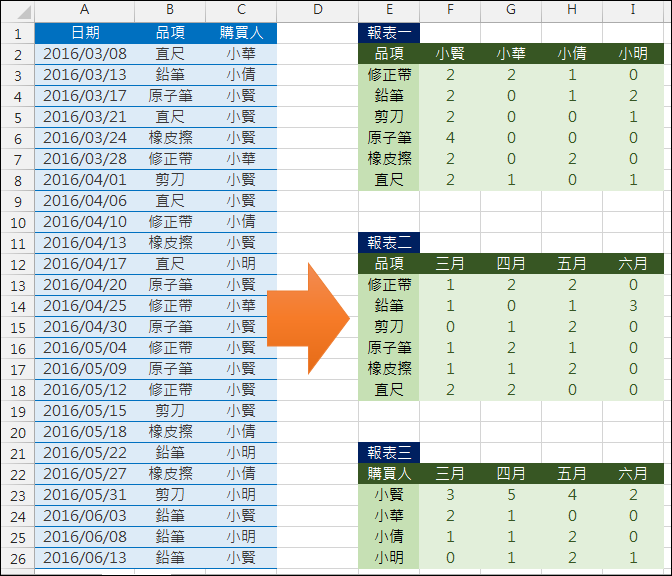The image size is (672, 576).
Task: Select date cell 2016/05/31
Action: 84,495
